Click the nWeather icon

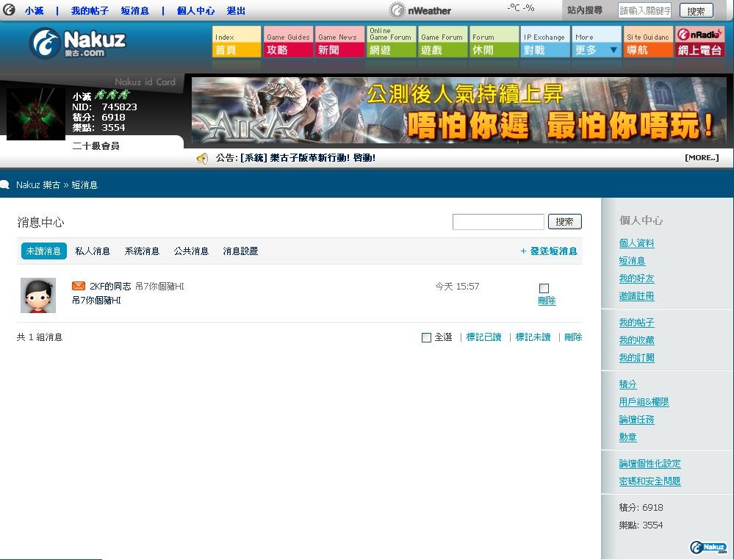pyautogui.click(x=397, y=10)
